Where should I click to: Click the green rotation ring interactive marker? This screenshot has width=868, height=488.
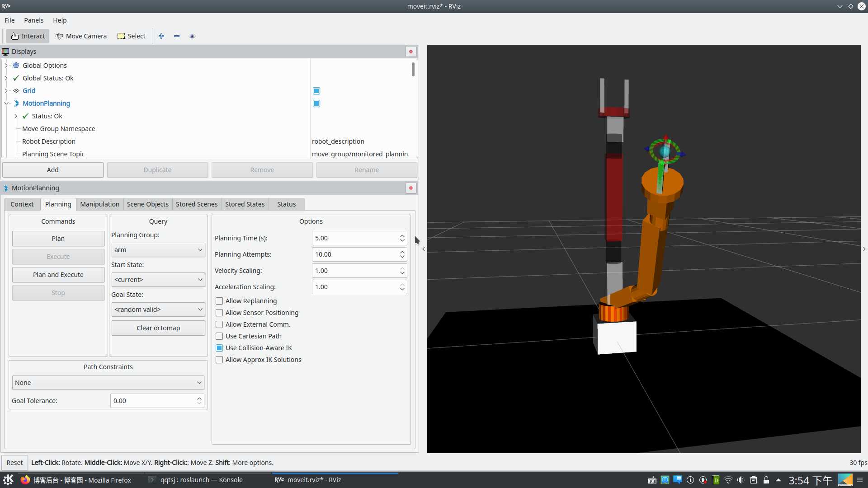coord(652,150)
